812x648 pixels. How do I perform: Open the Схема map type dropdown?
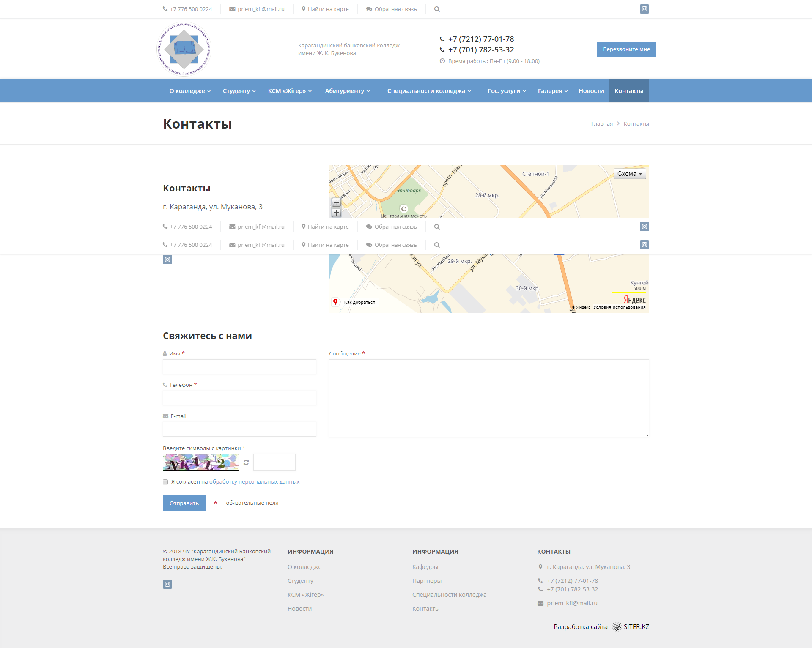click(x=630, y=174)
